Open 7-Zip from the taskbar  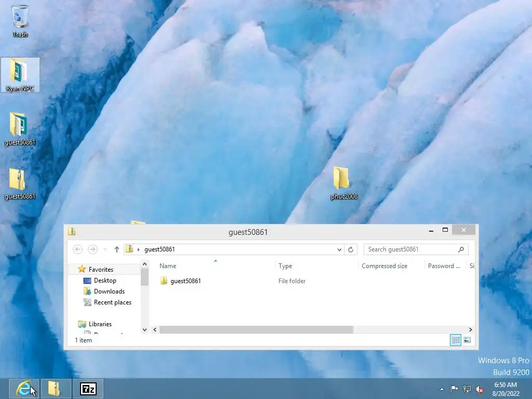click(x=88, y=389)
